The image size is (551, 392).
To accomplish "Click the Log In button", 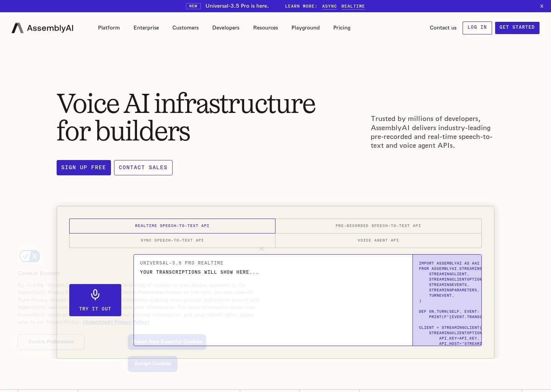I will point(477,28).
